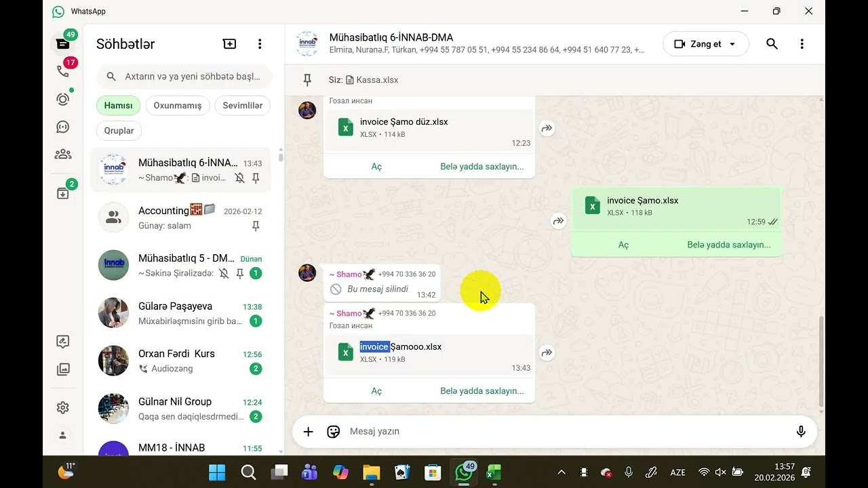Open the Calls icon with 17 badge
This screenshot has height=488, width=868.
click(63, 71)
